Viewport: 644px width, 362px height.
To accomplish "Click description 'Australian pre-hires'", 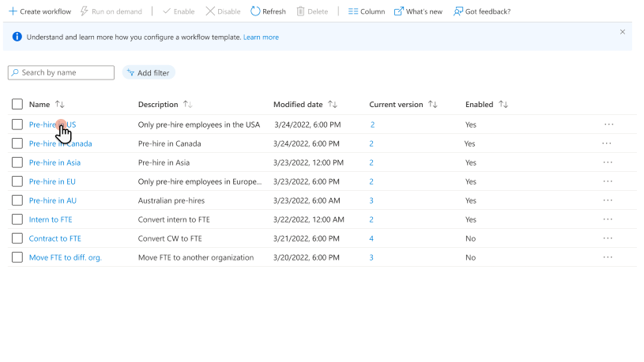I will (x=171, y=201).
